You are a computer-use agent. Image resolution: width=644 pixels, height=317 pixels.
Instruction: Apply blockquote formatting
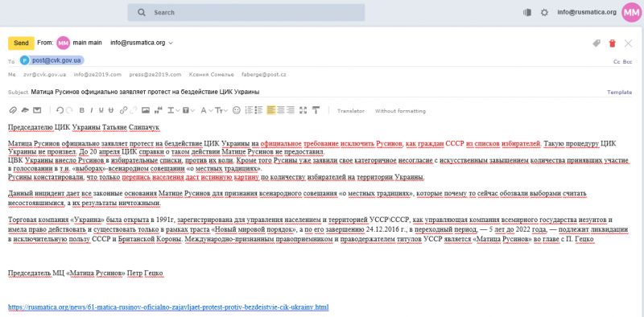[158, 110]
